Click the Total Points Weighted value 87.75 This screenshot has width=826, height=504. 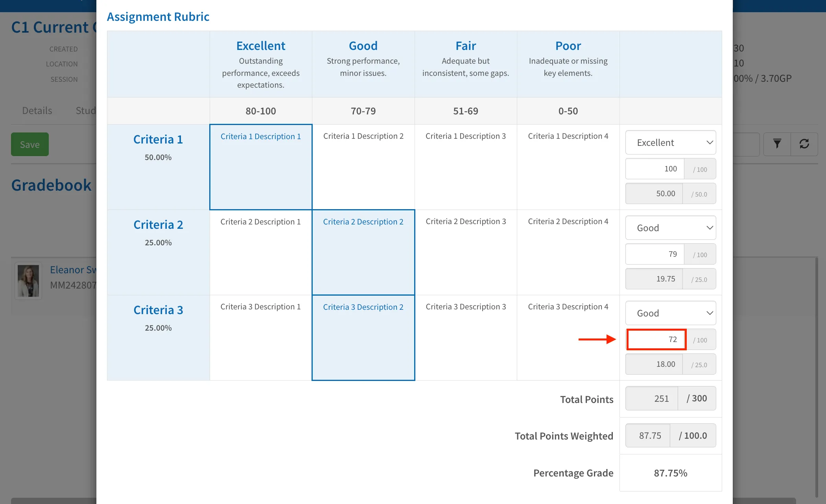(x=648, y=435)
